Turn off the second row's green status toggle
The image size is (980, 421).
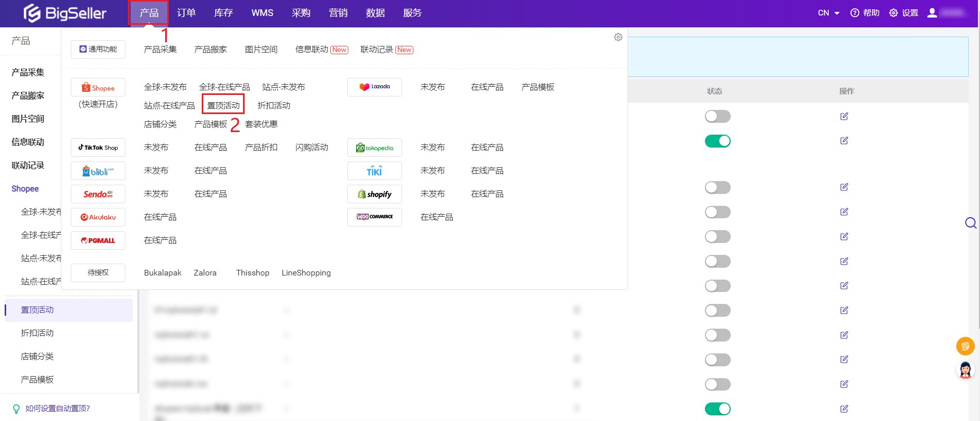pos(717,141)
